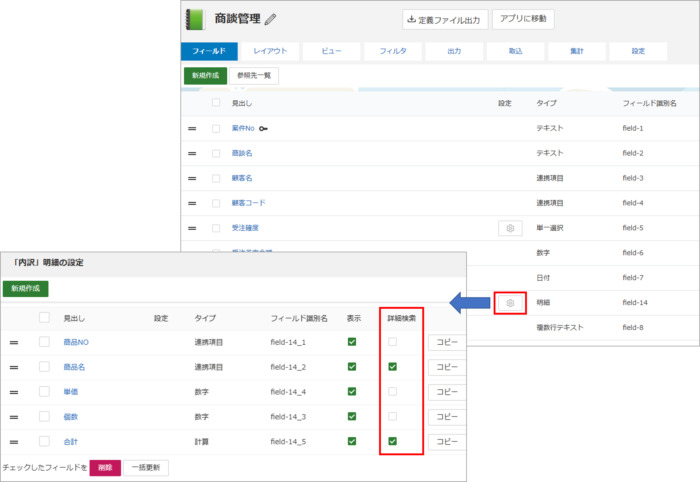Open the 商品名 field link
Viewport: 700px width, 482px height.
coord(74,367)
